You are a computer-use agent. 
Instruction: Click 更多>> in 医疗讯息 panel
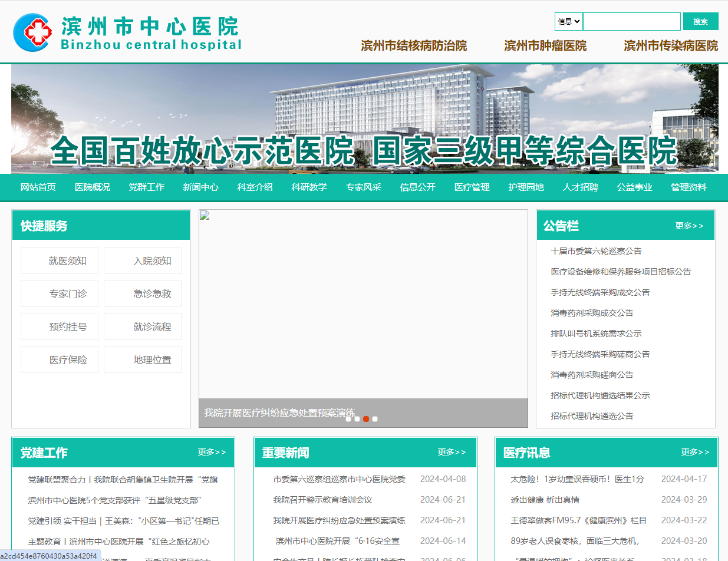pyautogui.click(x=695, y=452)
